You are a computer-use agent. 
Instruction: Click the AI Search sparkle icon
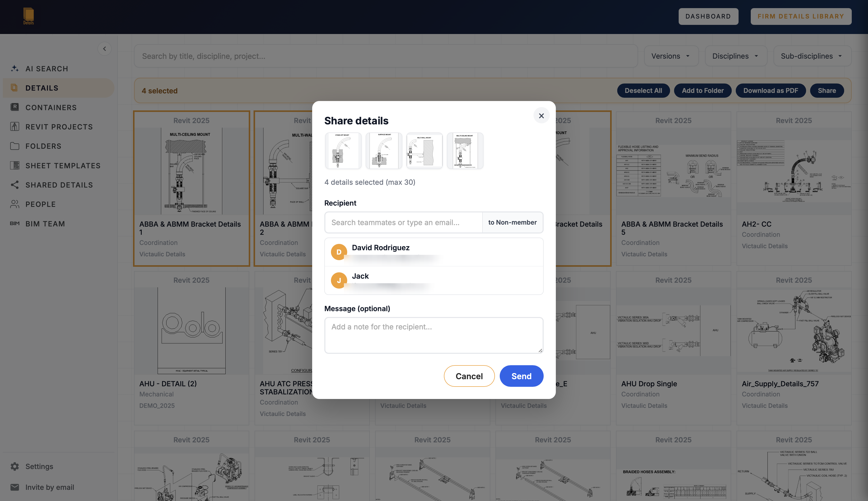click(14, 69)
